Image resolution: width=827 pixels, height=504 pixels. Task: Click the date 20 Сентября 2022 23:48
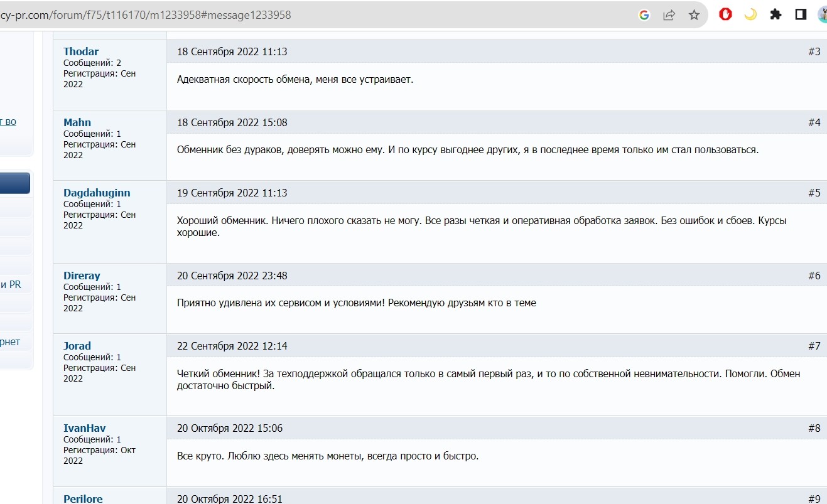click(232, 276)
